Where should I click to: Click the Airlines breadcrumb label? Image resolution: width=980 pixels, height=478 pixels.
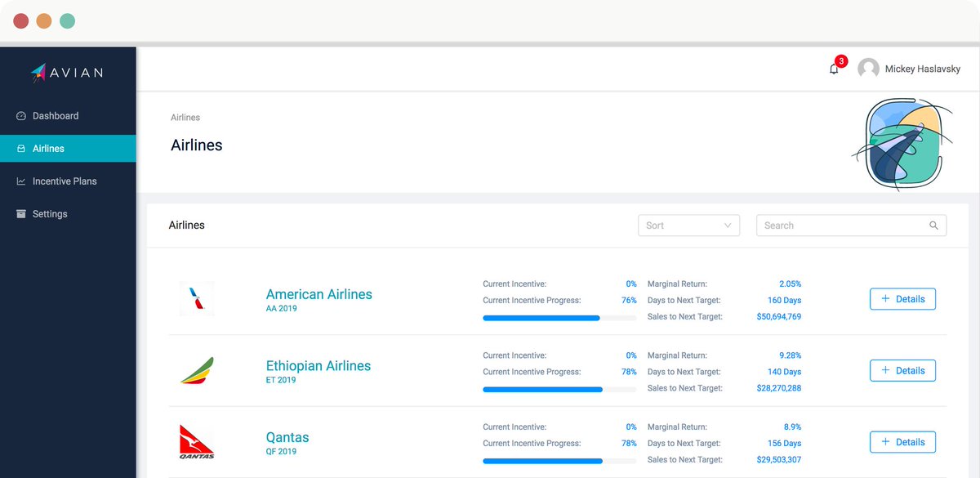[185, 117]
